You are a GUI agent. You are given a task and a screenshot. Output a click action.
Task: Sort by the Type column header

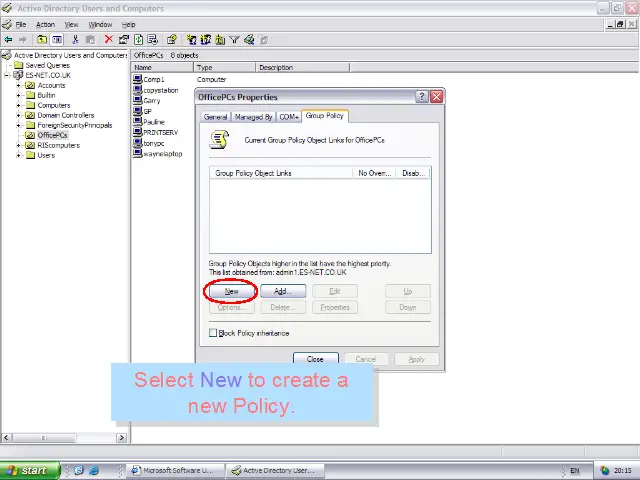point(224,67)
